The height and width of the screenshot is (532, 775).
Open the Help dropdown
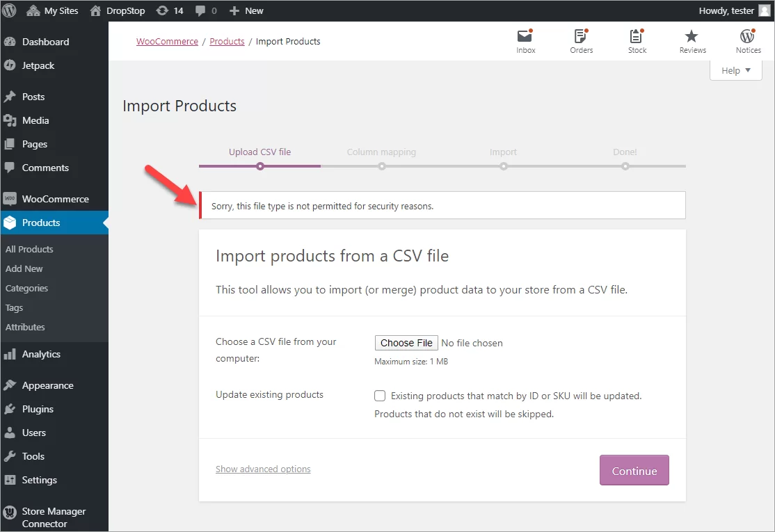point(735,70)
